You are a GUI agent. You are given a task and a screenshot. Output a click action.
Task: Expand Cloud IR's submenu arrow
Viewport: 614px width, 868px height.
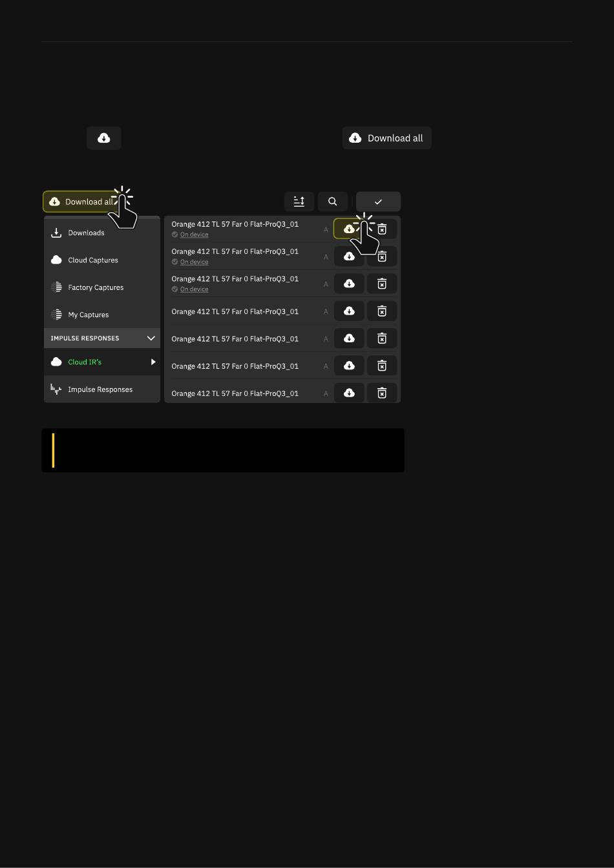(x=153, y=362)
